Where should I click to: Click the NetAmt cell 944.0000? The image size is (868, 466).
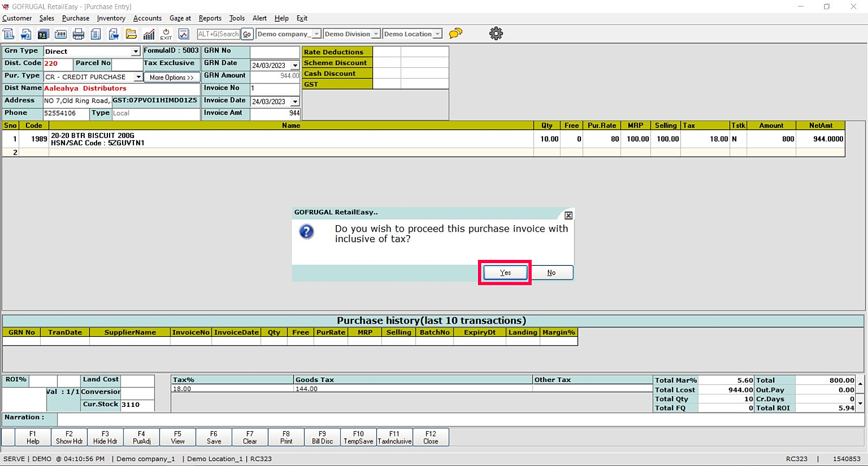[821, 139]
